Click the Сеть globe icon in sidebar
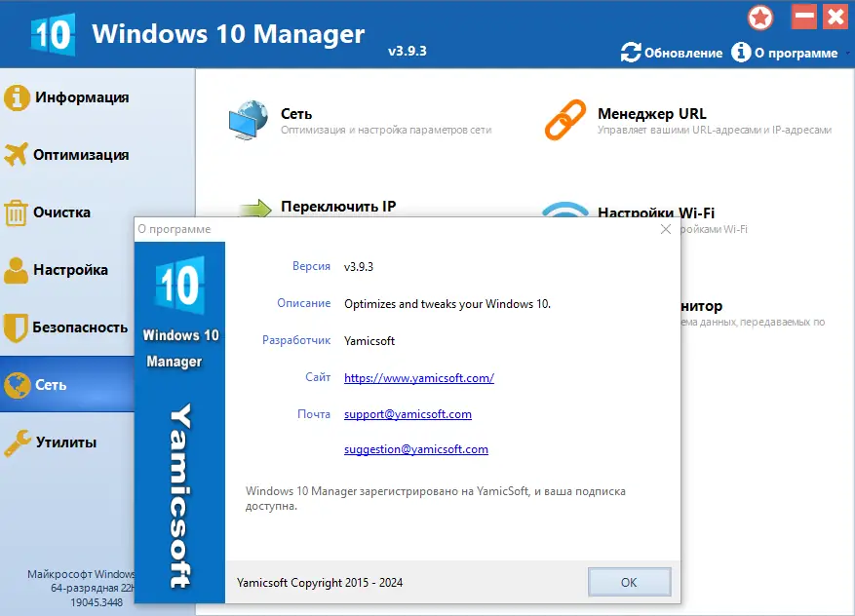 (x=17, y=385)
